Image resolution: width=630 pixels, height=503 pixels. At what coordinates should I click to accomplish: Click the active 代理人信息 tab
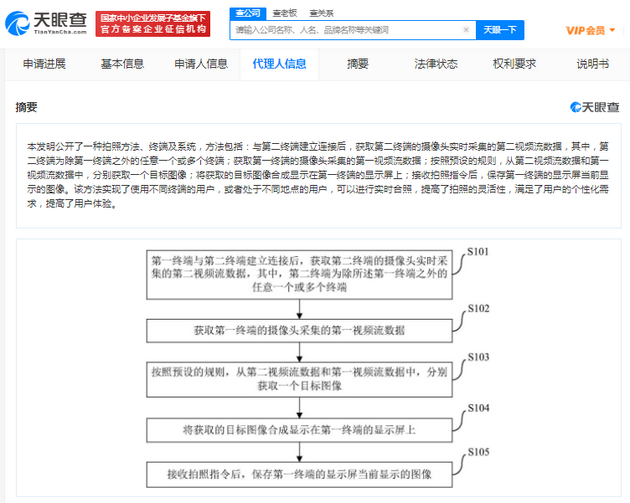click(281, 64)
